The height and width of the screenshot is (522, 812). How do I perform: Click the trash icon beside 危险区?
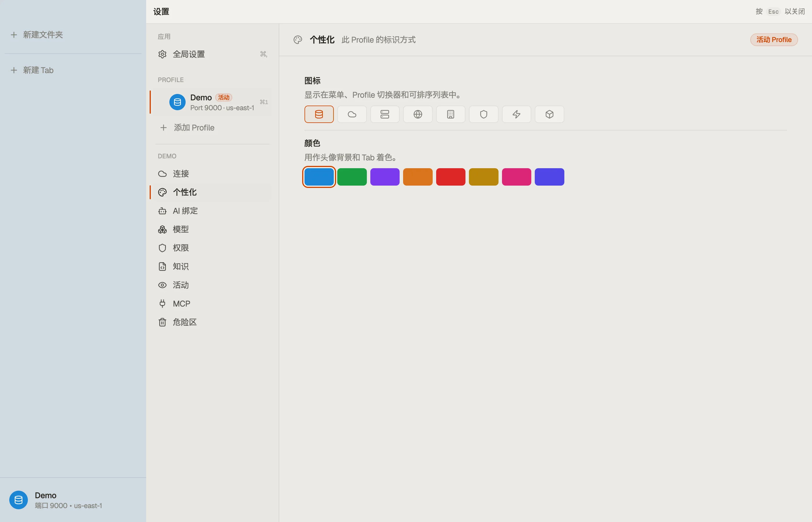(x=162, y=322)
